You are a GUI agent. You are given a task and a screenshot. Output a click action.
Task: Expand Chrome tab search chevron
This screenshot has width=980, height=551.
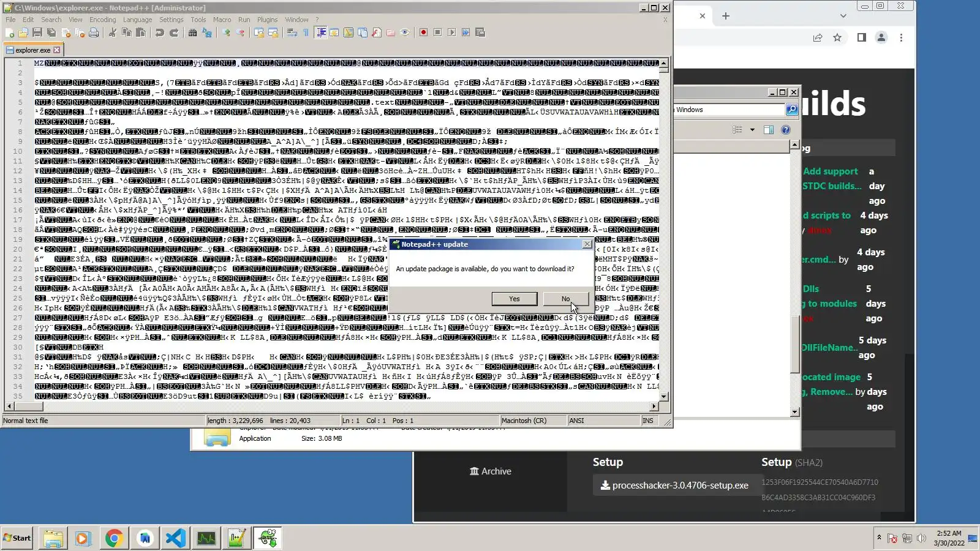[x=843, y=16]
